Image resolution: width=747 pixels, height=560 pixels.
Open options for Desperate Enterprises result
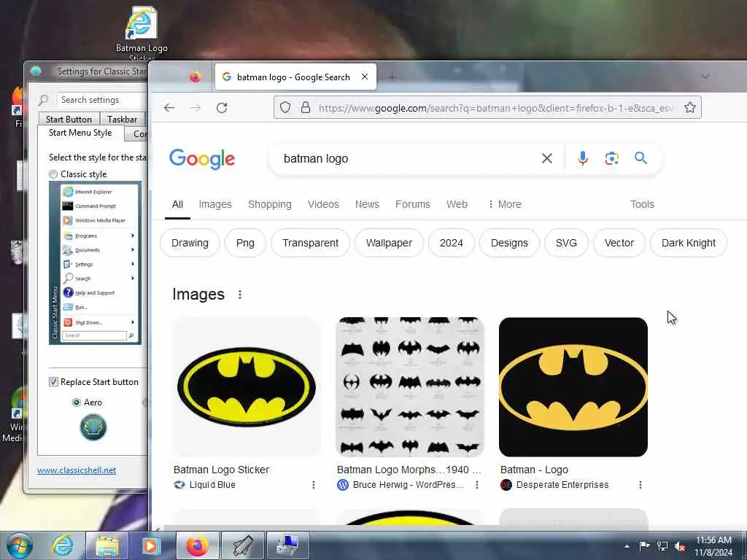[x=640, y=485]
